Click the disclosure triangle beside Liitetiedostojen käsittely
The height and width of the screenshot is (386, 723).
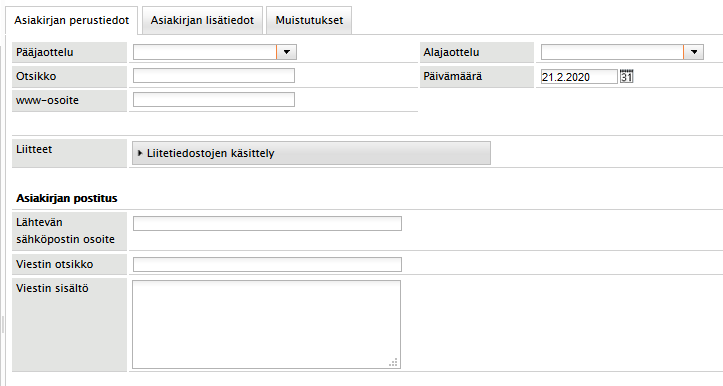point(140,153)
